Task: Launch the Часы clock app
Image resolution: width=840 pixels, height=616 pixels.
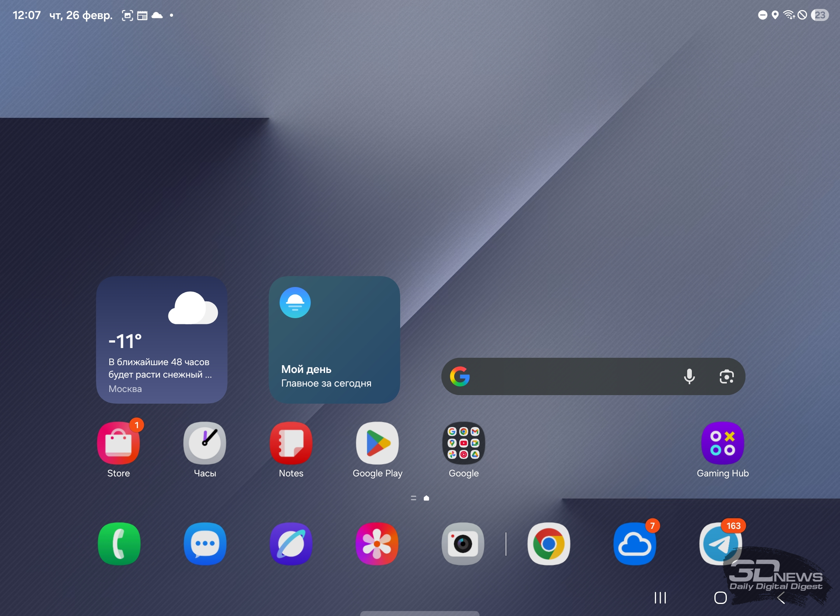Action: [x=205, y=443]
